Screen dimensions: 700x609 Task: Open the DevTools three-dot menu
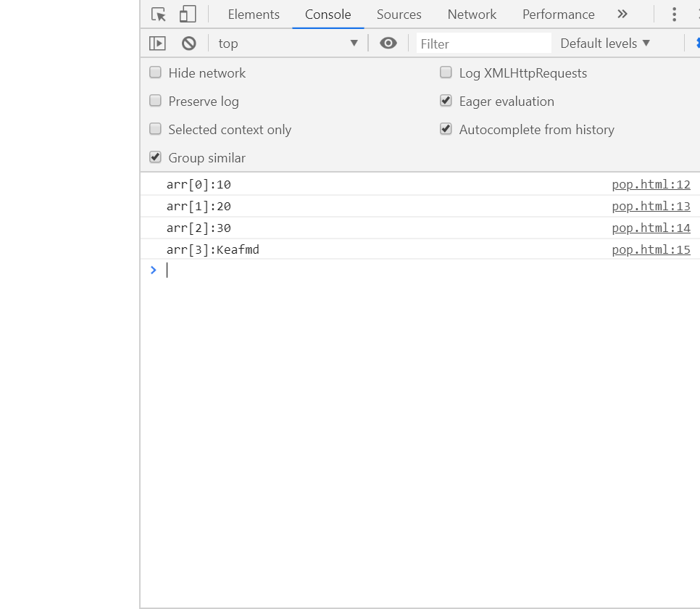(x=674, y=14)
